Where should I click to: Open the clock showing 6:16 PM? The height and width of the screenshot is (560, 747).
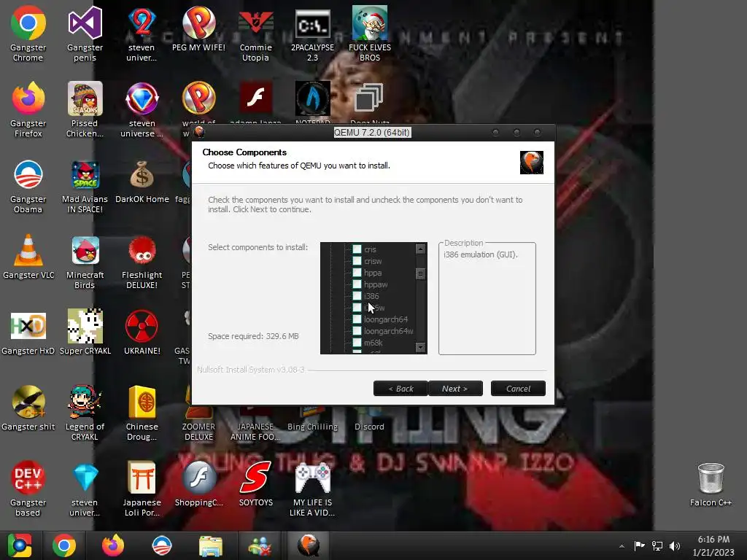[713, 545]
